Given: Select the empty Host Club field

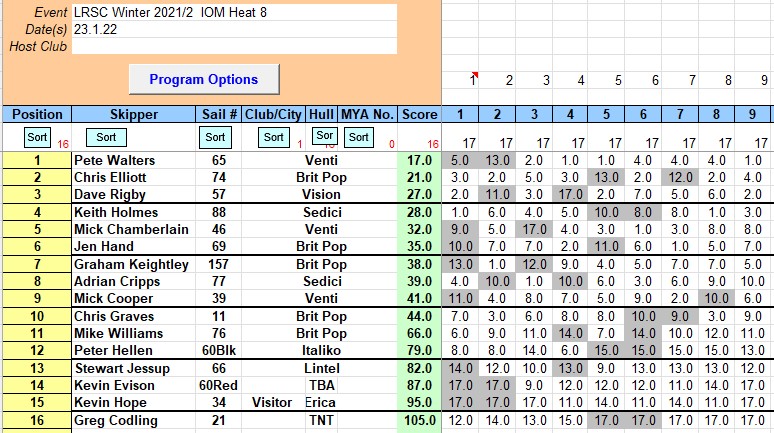Looking at the screenshot, I should point(234,46).
